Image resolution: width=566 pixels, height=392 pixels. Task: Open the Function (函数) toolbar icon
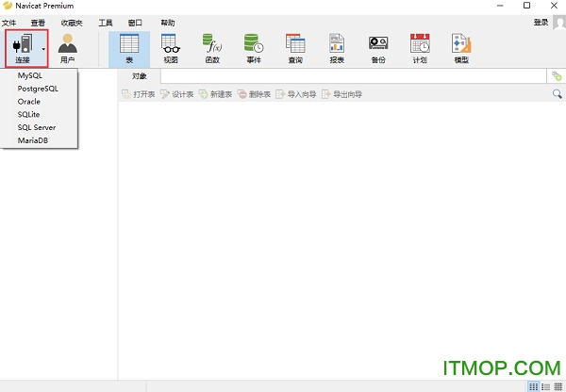click(x=213, y=47)
